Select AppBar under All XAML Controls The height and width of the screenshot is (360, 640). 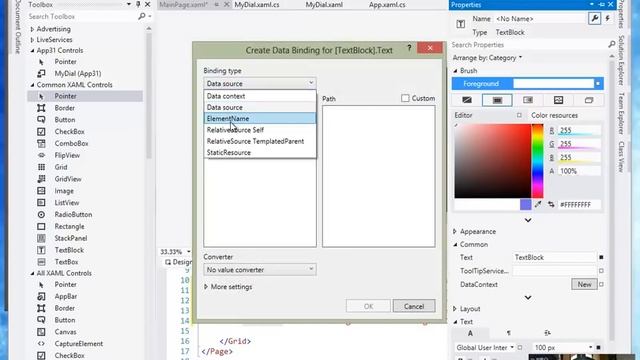66,296
